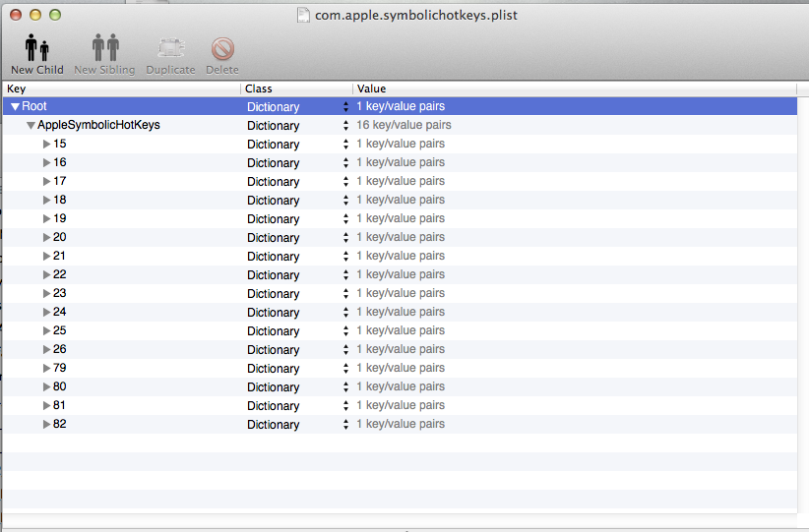
Task: Select key name 80
Action: (60, 386)
